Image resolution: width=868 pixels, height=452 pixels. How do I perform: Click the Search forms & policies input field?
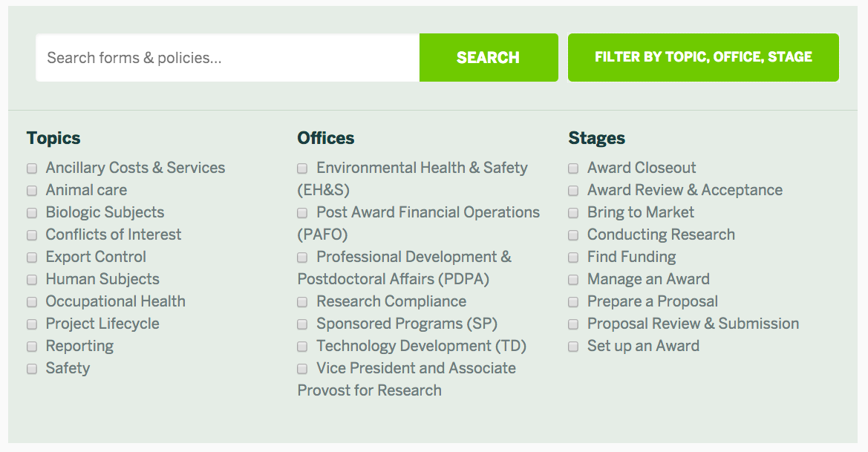[x=227, y=58]
